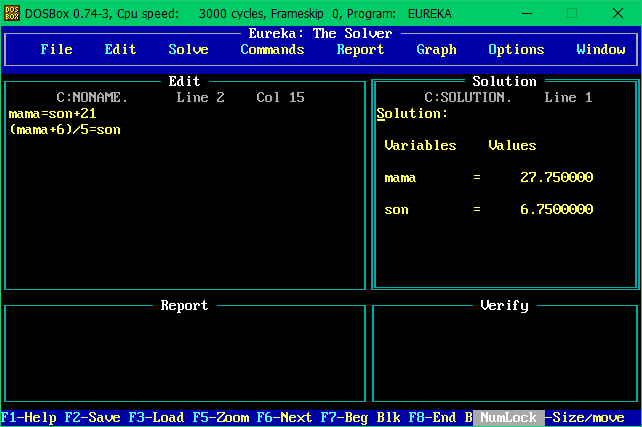642x427 pixels.
Task: Click the son variable name in Solution
Action: [x=396, y=210]
